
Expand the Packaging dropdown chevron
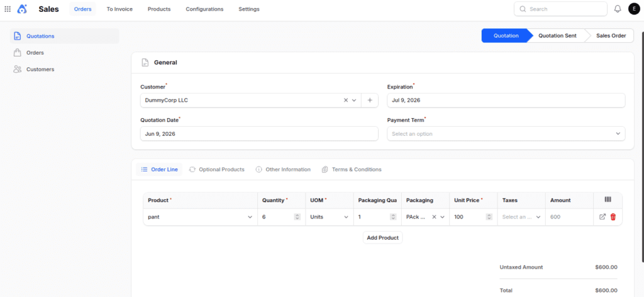442,217
